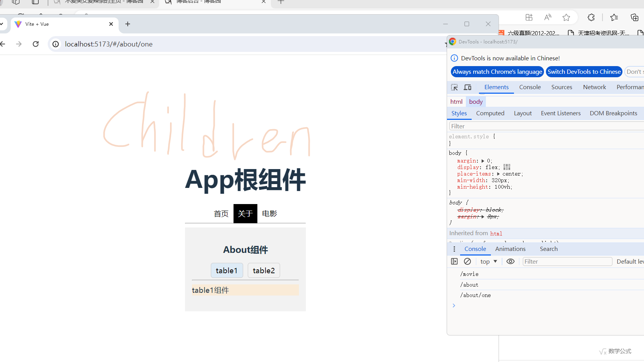Screen dimensions: 644x362
Task: Click the console Filter input field
Action: coord(567,261)
